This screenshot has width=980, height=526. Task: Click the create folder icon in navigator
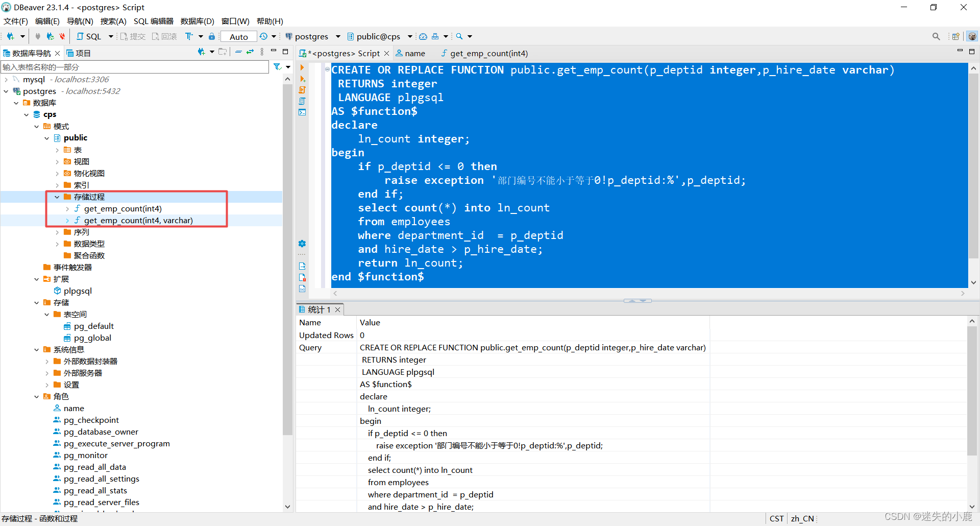223,52
